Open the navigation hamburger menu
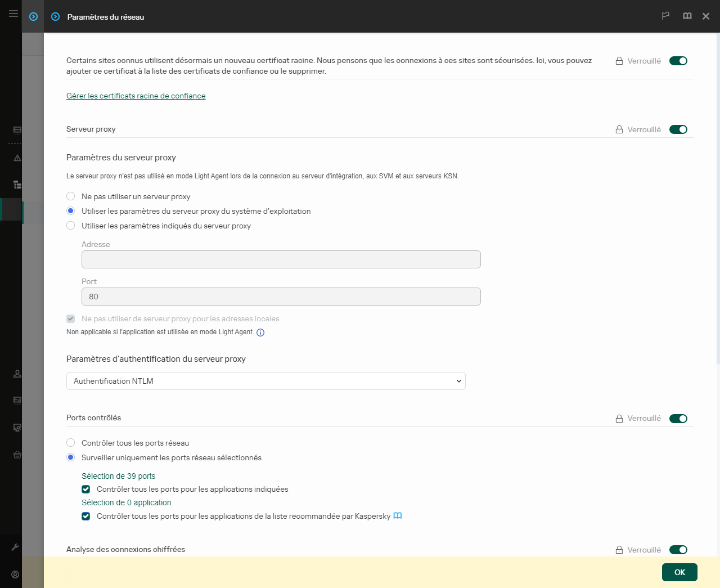This screenshot has width=720, height=588. pos(13,14)
